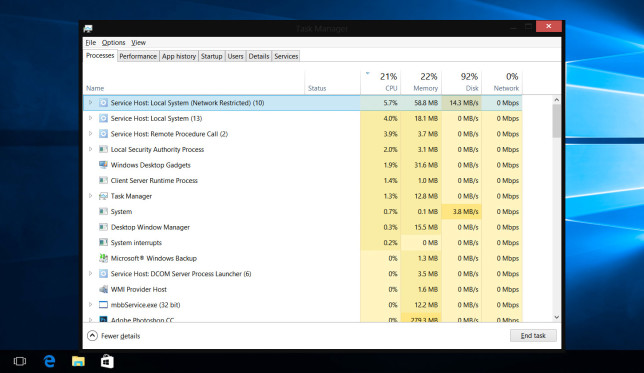644x373 pixels.
Task: Click the Remote Procedure Call service icon
Action: click(x=104, y=134)
